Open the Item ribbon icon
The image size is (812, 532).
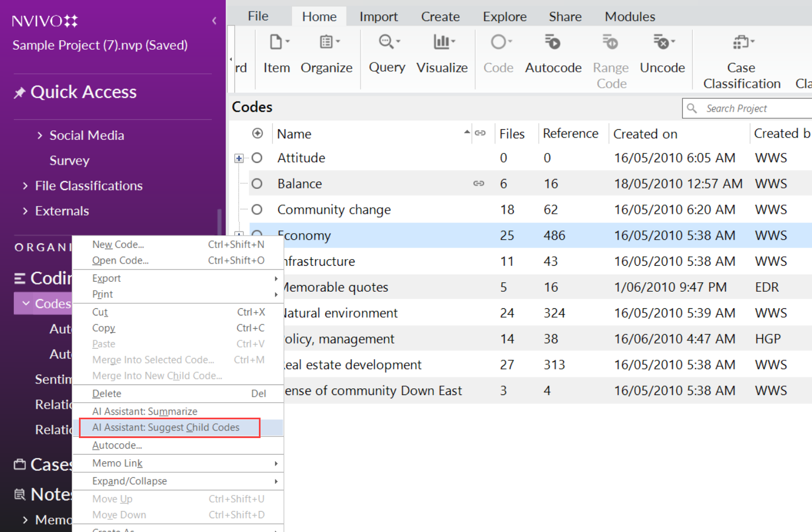tap(276, 42)
